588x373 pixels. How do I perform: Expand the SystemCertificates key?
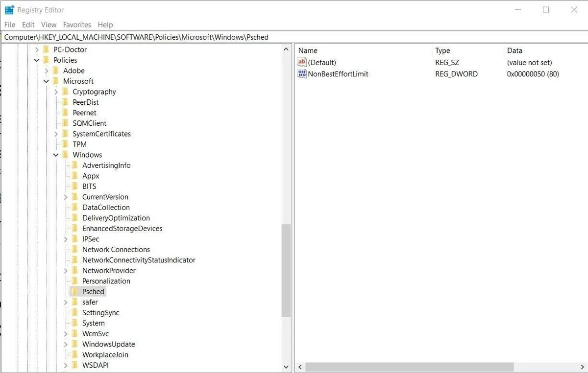pos(56,134)
